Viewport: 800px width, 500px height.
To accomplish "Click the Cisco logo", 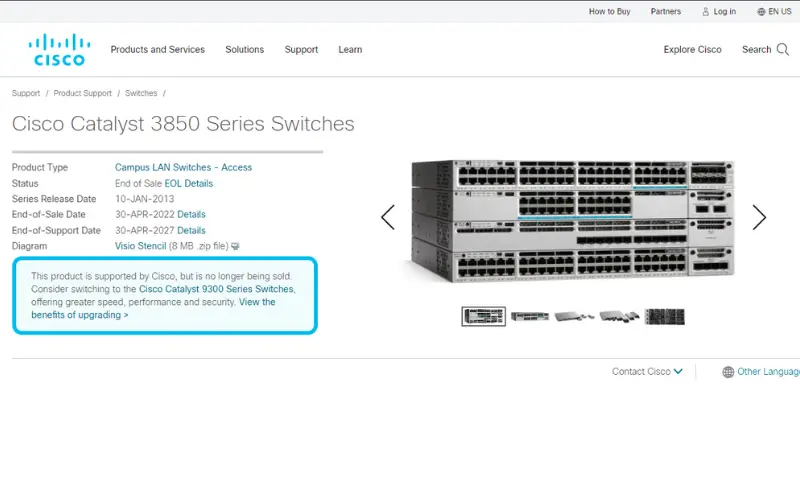I will [x=60, y=49].
